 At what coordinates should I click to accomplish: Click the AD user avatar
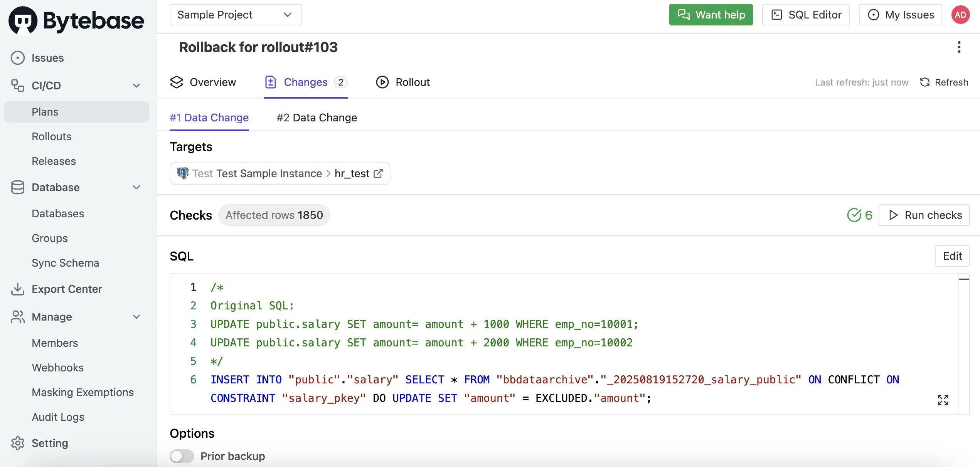(x=960, y=15)
